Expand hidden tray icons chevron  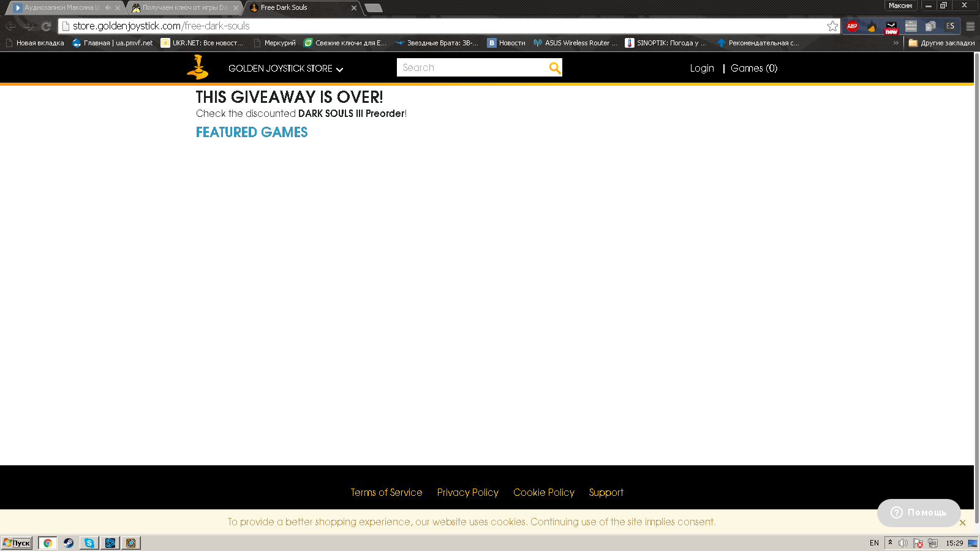(890, 542)
